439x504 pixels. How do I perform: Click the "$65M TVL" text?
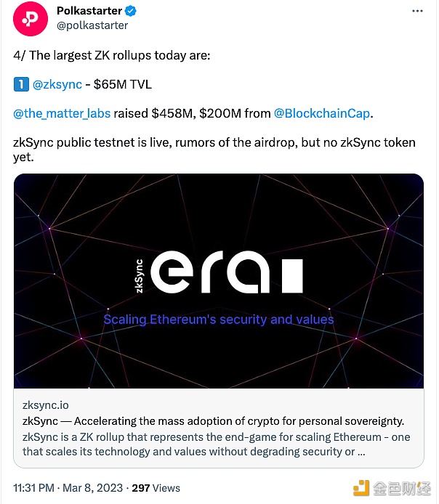pyautogui.click(x=122, y=84)
